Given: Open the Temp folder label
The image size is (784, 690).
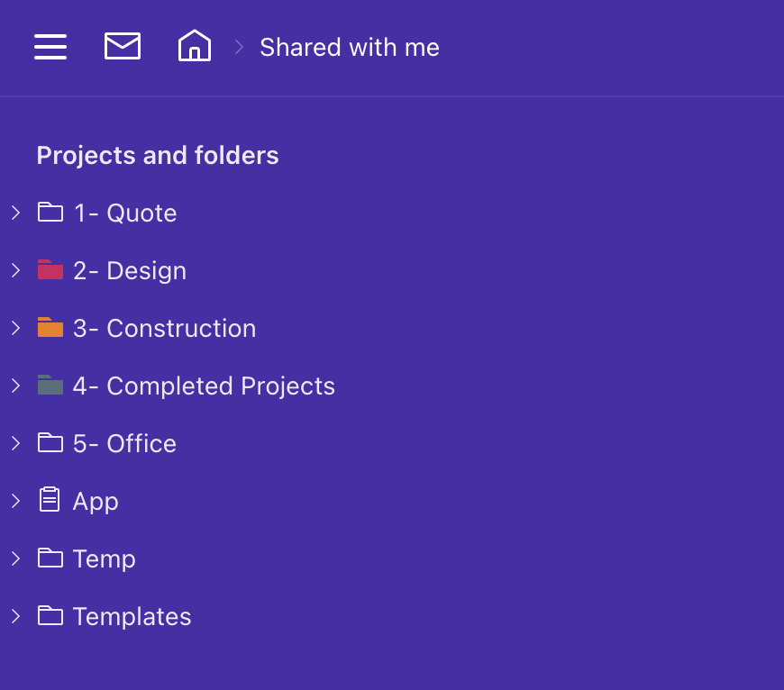Looking at the screenshot, I should (x=105, y=558).
